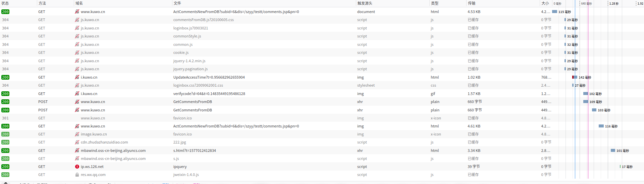The height and width of the screenshot is (184, 644).
Task: Click the 触发源头 column header
Action: tap(365, 3)
